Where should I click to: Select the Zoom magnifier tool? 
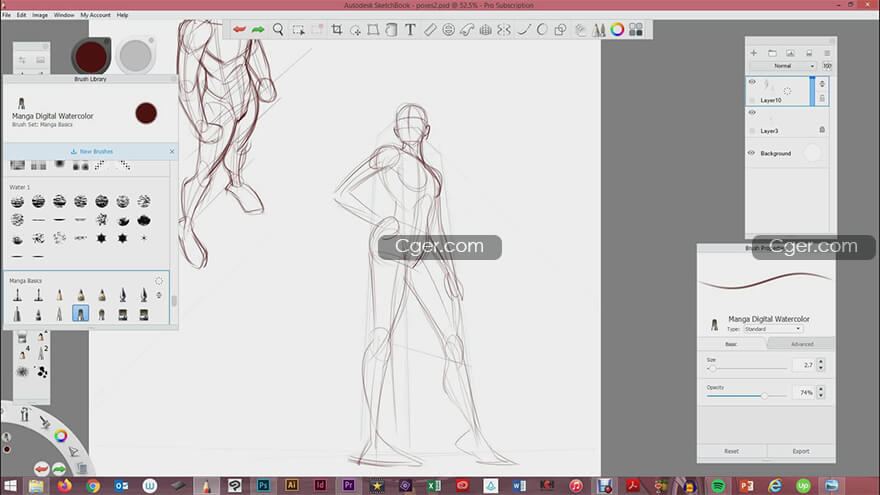(x=278, y=29)
